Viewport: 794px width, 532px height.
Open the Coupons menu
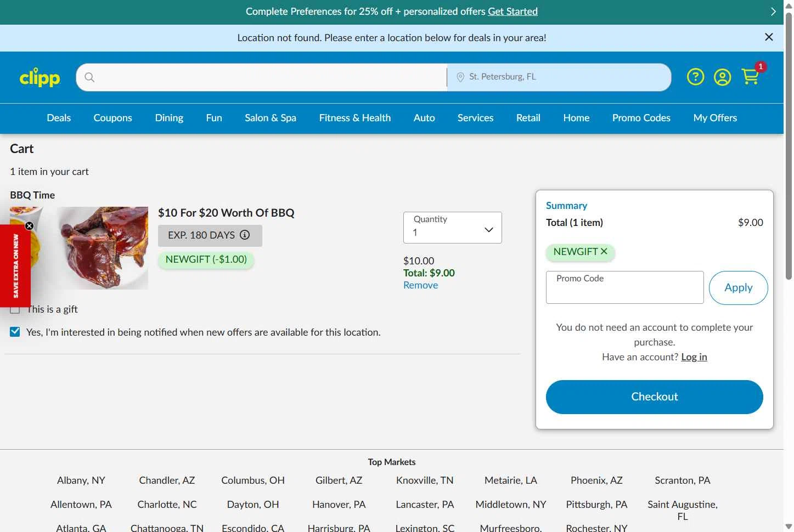click(112, 118)
